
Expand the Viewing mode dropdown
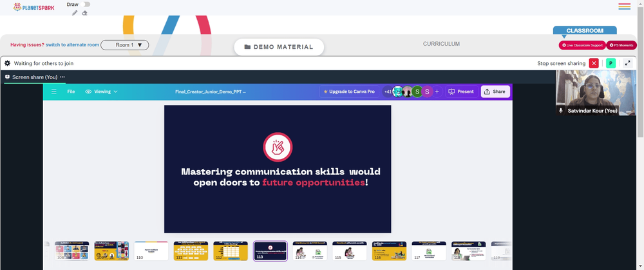pos(102,92)
